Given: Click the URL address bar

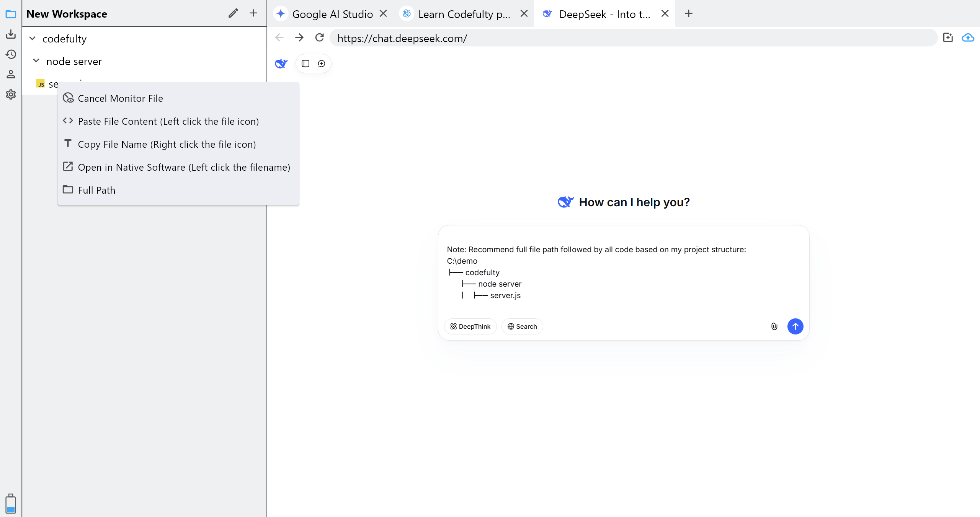Looking at the screenshot, I should (632, 38).
